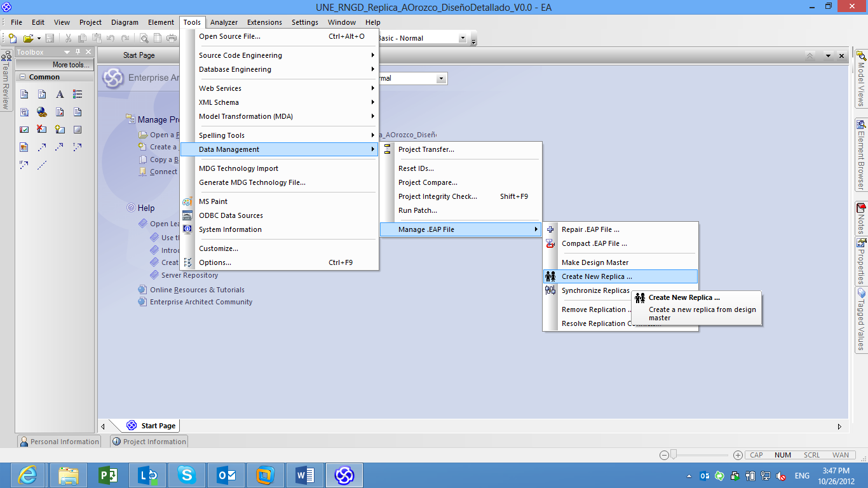This screenshot has width=868, height=488.
Task: Open the Extensions menu
Action: 264,22
